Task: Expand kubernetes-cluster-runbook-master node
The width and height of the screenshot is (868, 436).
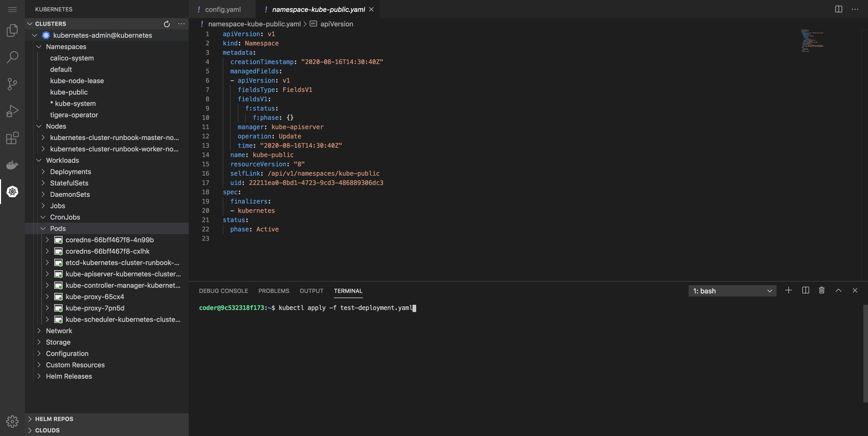Action: click(43, 138)
